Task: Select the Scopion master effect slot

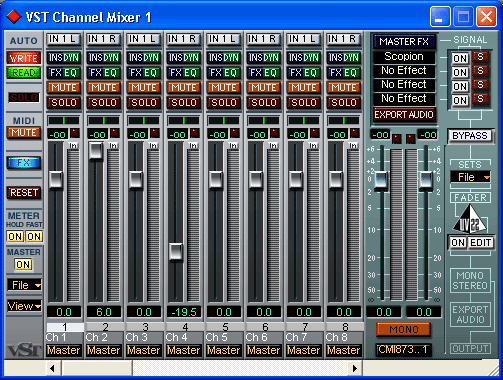Action: (404, 56)
